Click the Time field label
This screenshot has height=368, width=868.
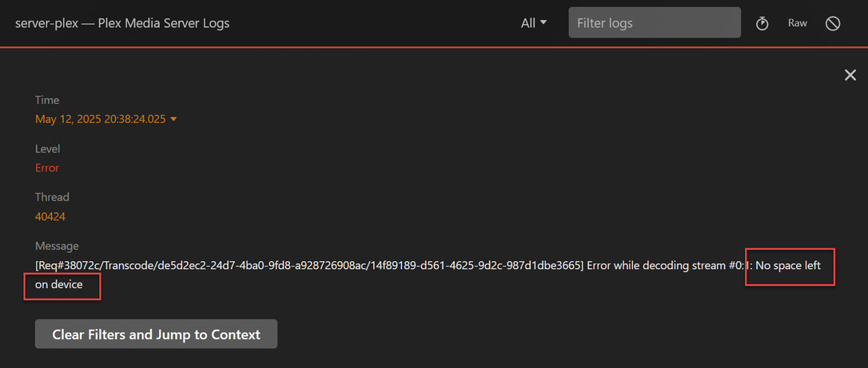pos(47,100)
